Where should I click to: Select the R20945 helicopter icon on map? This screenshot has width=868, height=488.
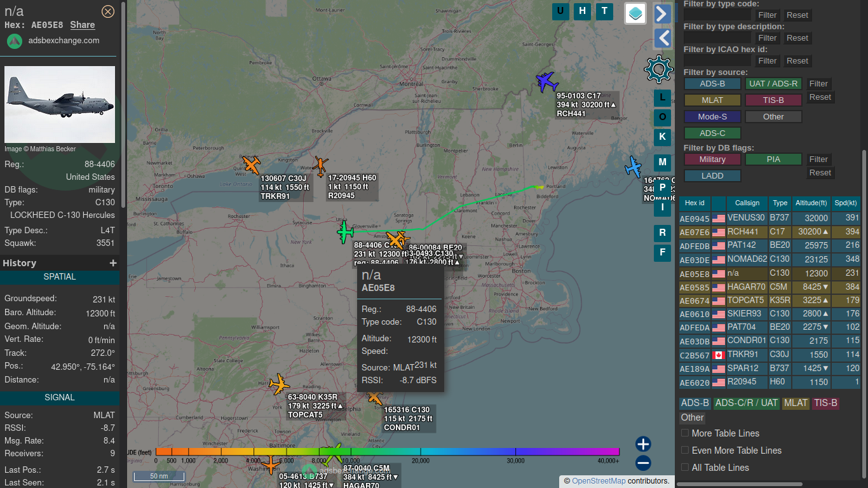pos(320,166)
